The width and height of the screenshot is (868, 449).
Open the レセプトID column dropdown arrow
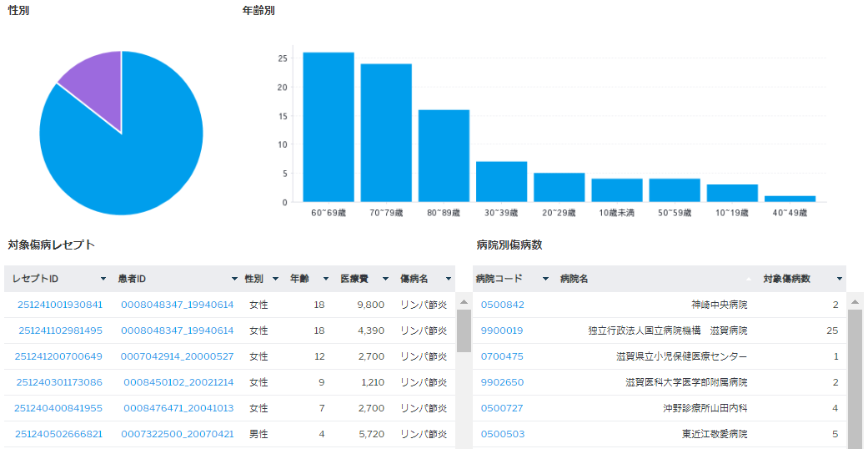coord(103,279)
